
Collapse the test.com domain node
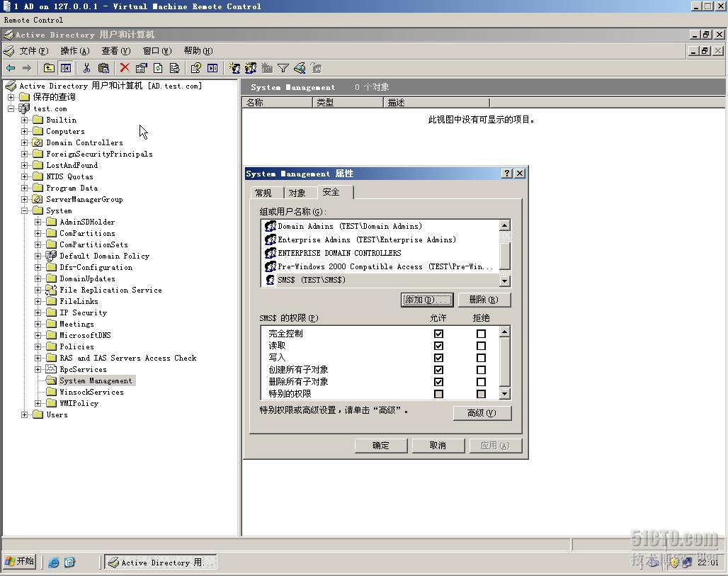coord(11,108)
